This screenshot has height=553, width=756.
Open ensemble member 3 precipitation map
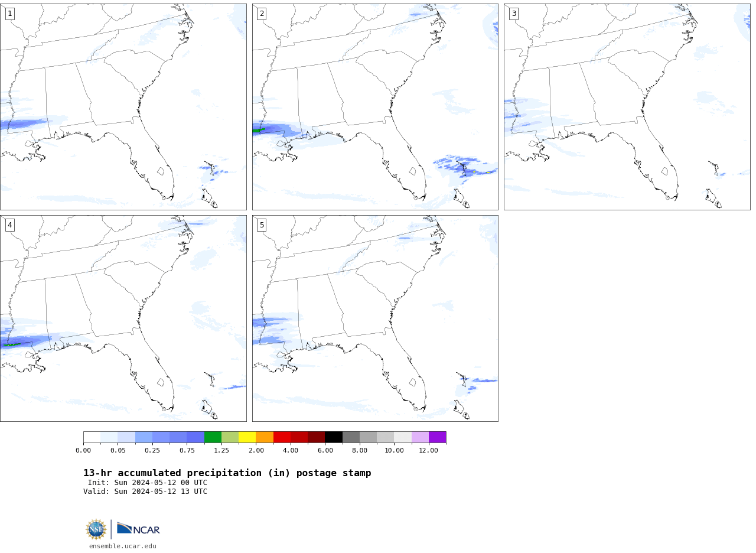pyautogui.click(x=627, y=107)
